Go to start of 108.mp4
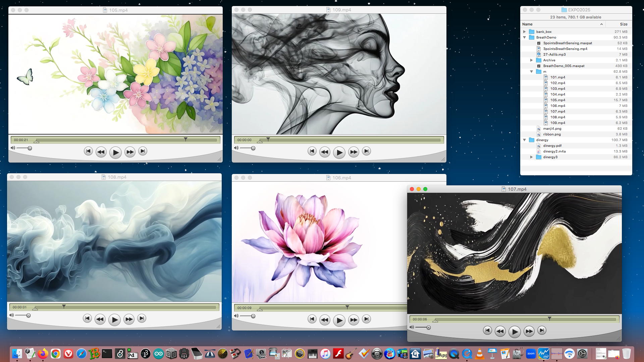644x362 pixels. 87,318
